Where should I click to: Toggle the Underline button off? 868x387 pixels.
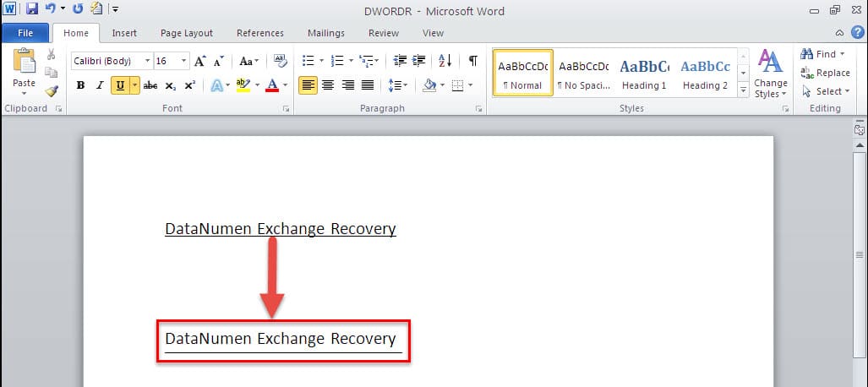[x=120, y=85]
